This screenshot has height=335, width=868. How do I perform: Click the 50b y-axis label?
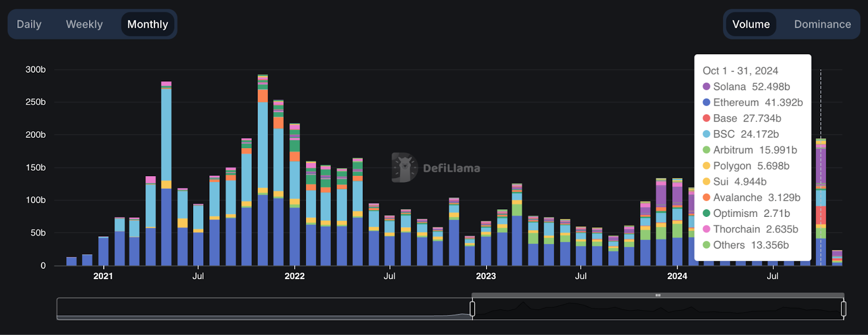pyautogui.click(x=38, y=233)
